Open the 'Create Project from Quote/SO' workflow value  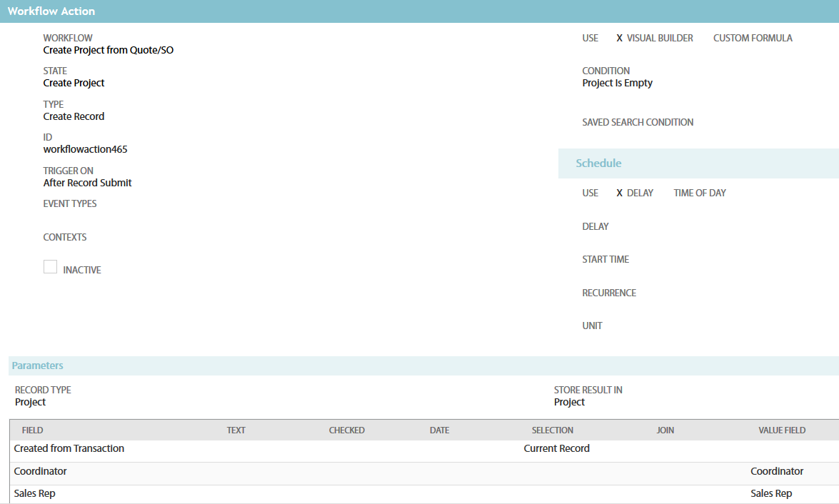(x=108, y=50)
